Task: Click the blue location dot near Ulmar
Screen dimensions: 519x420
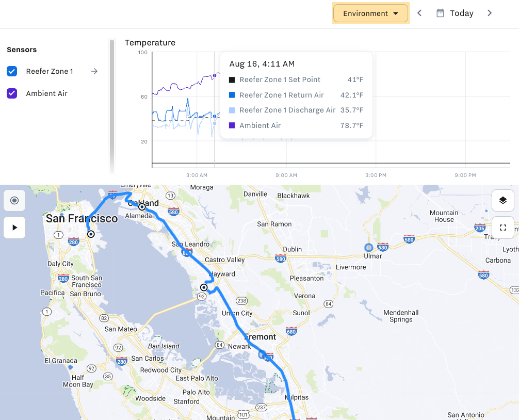Action: [368, 247]
